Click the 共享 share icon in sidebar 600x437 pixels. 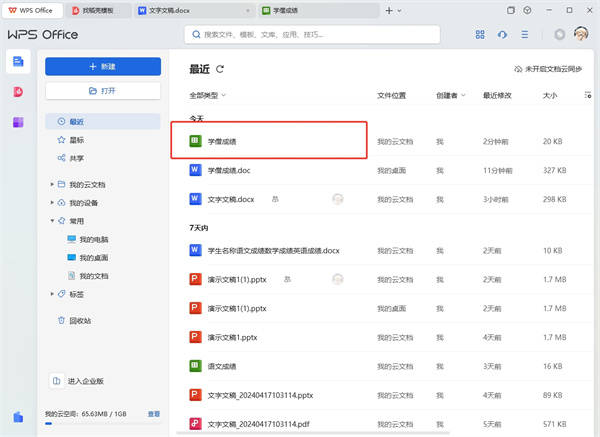click(61, 158)
